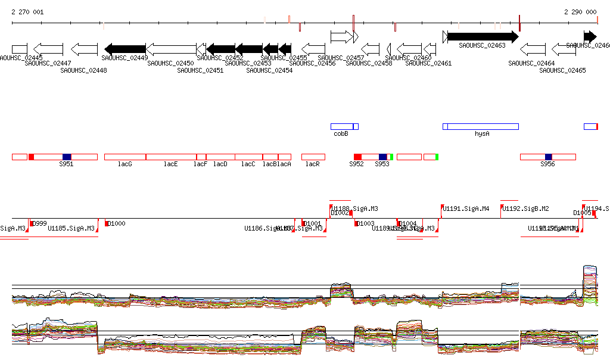
Task: Select the SAOUHSC_02457 right-pointing white arrow
Action: coord(341,37)
